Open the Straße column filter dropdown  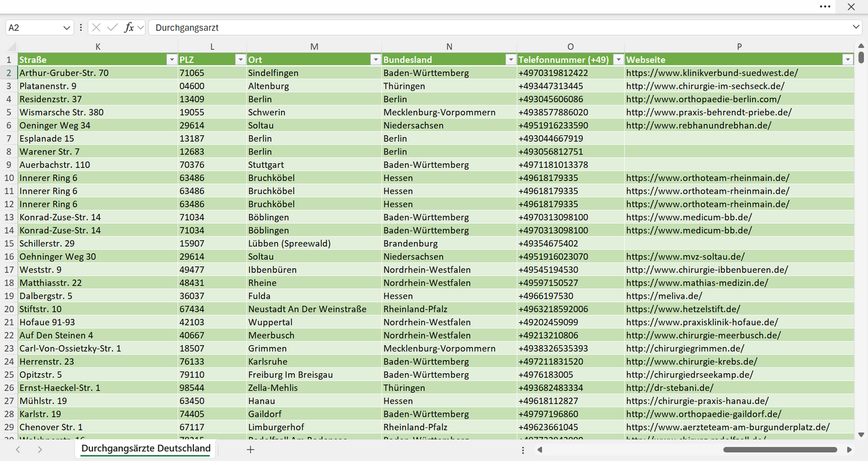(172, 60)
